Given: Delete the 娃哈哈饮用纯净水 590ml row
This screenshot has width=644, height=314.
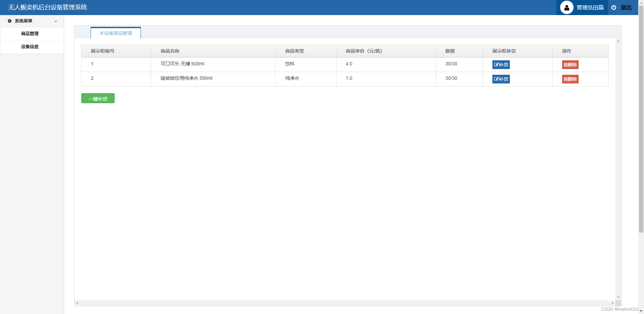Looking at the screenshot, I should pos(570,79).
